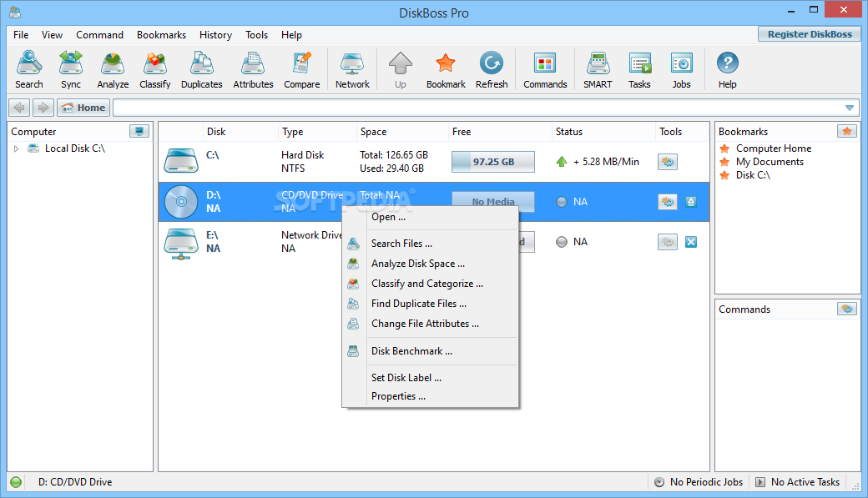Viewport: 868px width, 498px height.
Task: Choose Find Duplicate Files ... entry
Action: click(x=430, y=304)
